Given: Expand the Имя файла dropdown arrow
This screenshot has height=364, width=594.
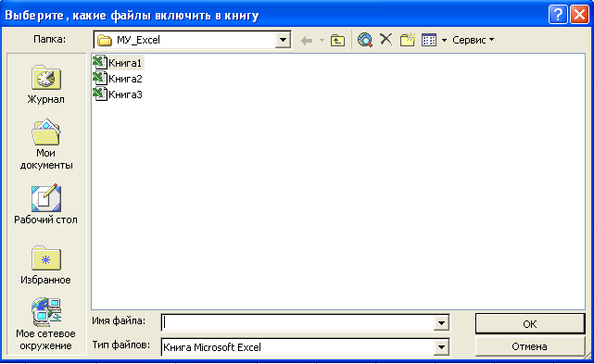Looking at the screenshot, I should tap(441, 323).
